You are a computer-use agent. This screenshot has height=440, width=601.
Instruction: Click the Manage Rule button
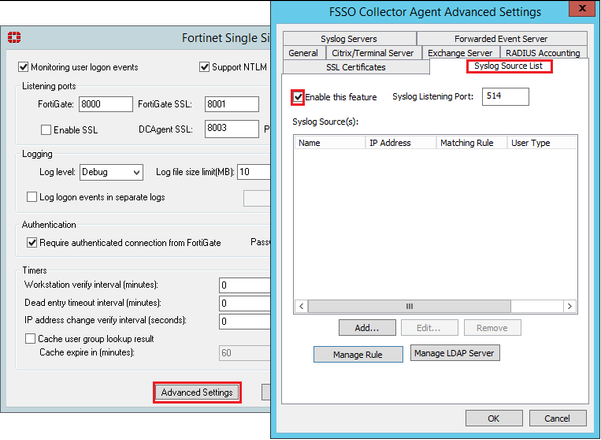coord(358,355)
